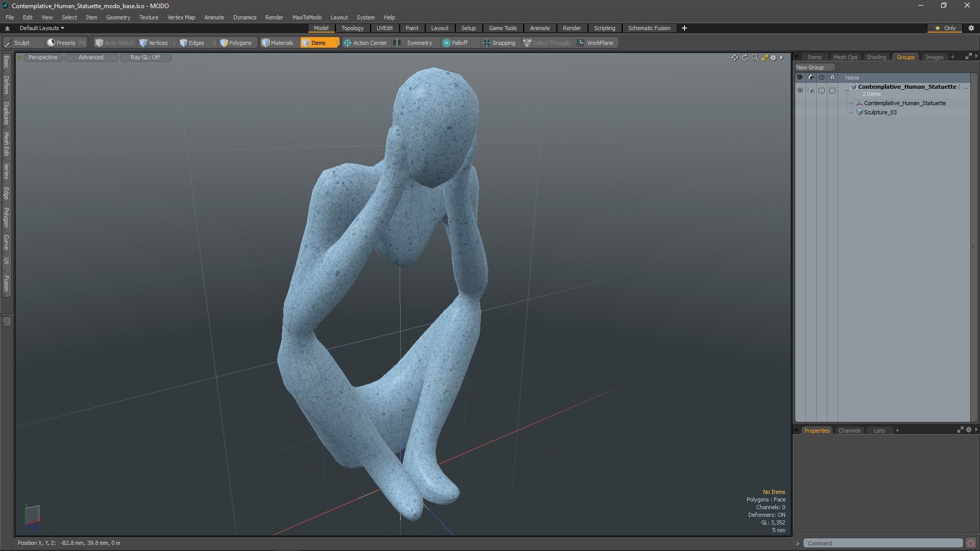Click the viewport pan/move icon
Image resolution: width=980 pixels, height=551 pixels.
click(x=734, y=58)
